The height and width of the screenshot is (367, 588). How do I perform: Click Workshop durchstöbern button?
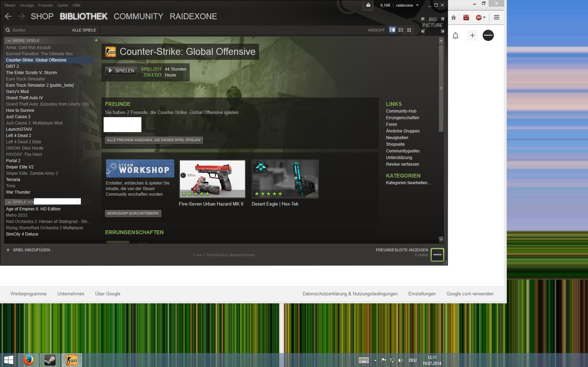pos(133,213)
